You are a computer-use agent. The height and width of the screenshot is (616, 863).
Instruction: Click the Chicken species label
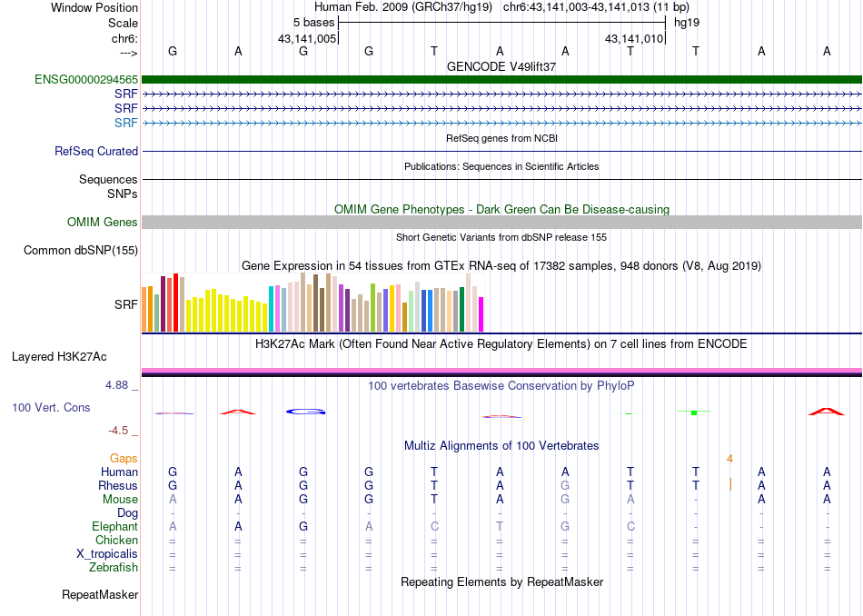tap(116, 540)
